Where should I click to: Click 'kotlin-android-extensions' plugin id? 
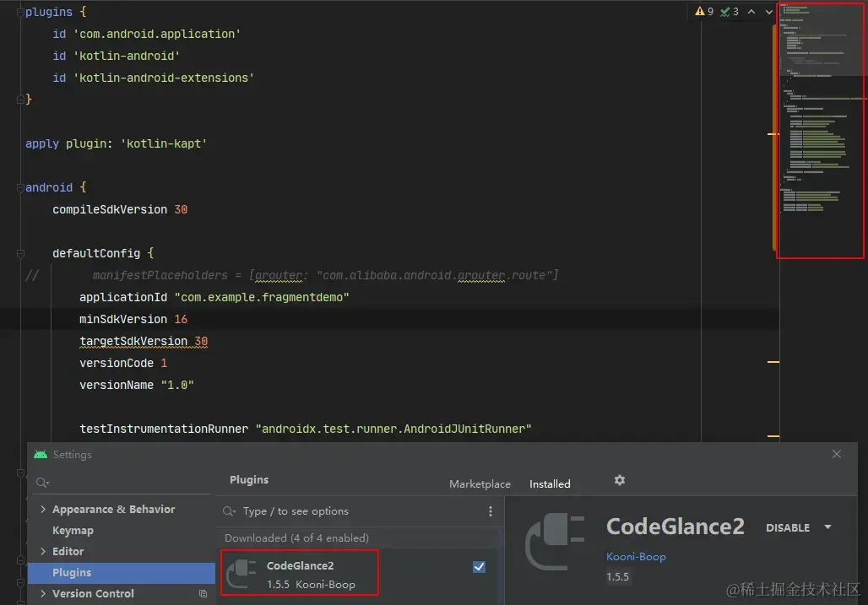(164, 78)
